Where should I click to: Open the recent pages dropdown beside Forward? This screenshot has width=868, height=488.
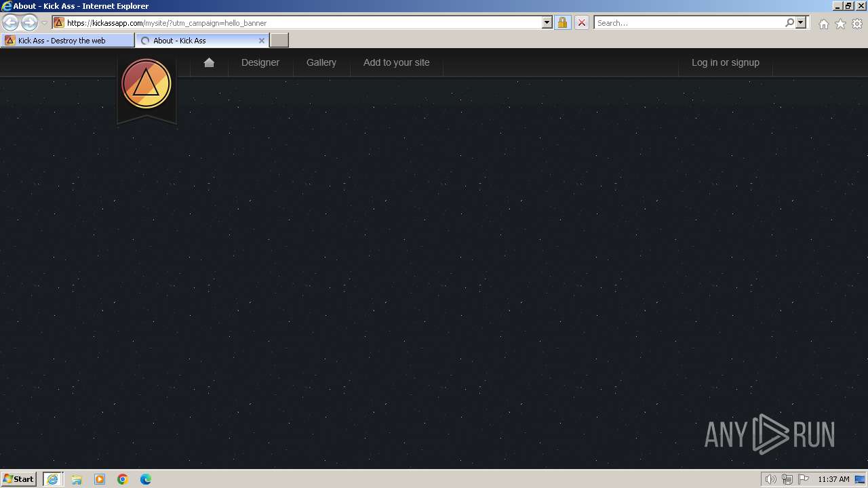click(44, 23)
